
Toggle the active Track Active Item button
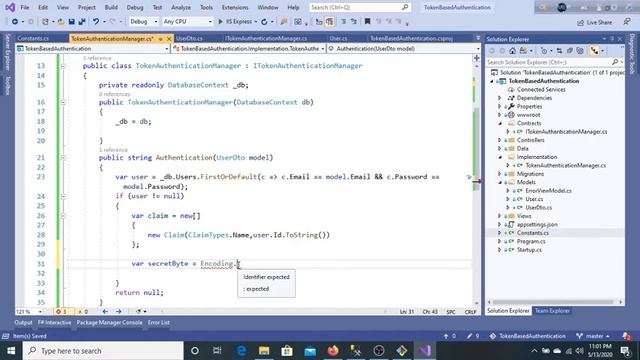click(594, 51)
